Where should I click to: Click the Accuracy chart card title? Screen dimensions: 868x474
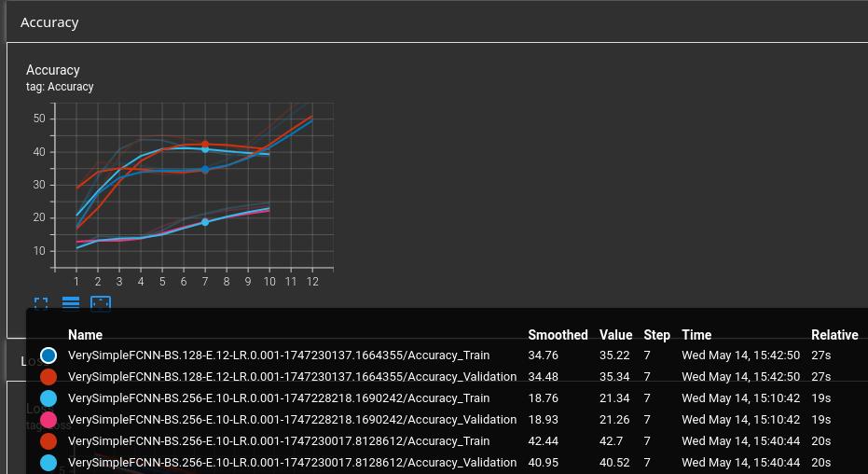point(52,70)
